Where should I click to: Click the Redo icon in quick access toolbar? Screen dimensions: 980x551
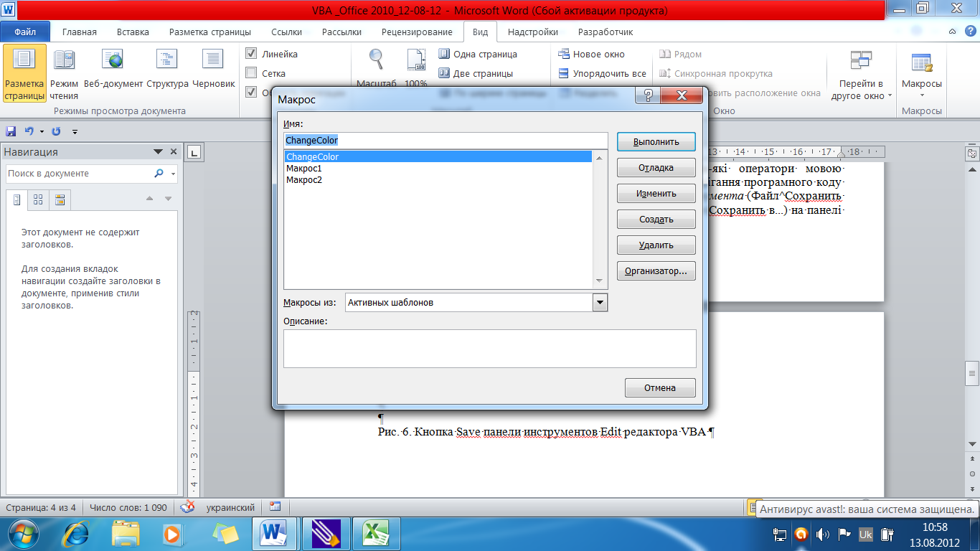(x=56, y=131)
